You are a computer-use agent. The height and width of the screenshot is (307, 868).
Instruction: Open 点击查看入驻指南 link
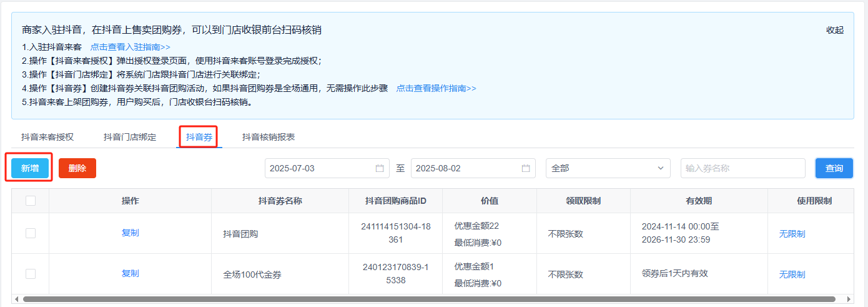(x=131, y=47)
